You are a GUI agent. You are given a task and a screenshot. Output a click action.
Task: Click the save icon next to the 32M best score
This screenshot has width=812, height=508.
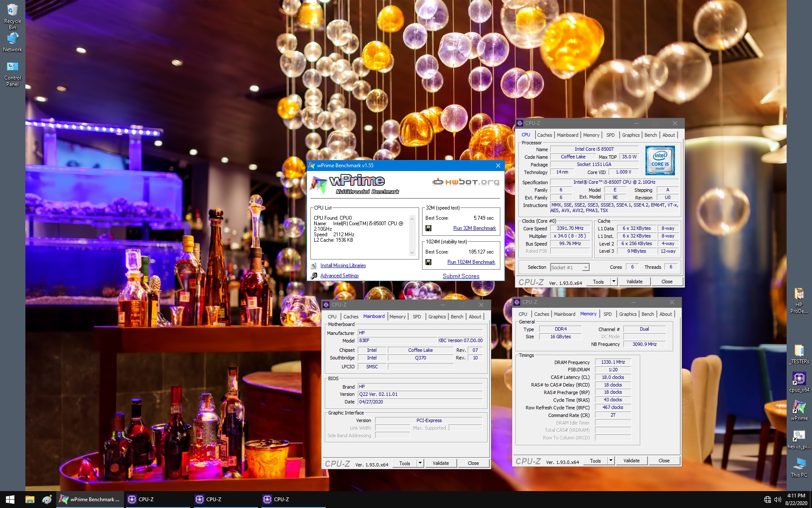(x=428, y=228)
